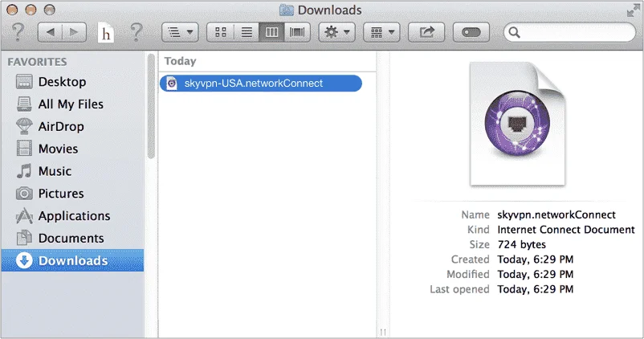Image resolution: width=644 pixels, height=339 pixels.
Task: Open the Action gear menu
Action: click(336, 32)
